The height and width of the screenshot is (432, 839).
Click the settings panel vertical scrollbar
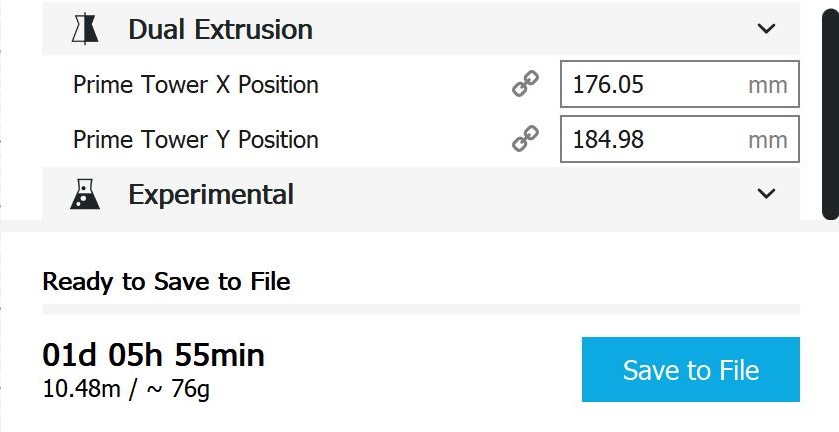(x=830, y=110)
